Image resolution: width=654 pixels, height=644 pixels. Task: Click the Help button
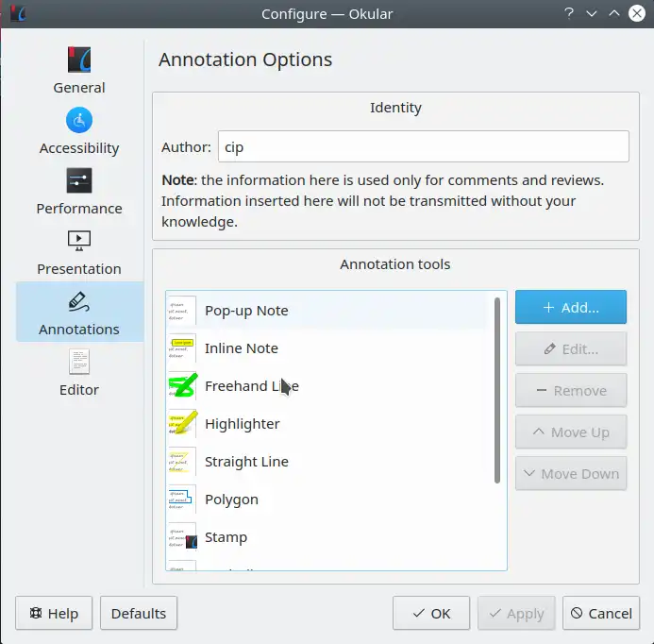pyautogui.click(x=54, y=613)
